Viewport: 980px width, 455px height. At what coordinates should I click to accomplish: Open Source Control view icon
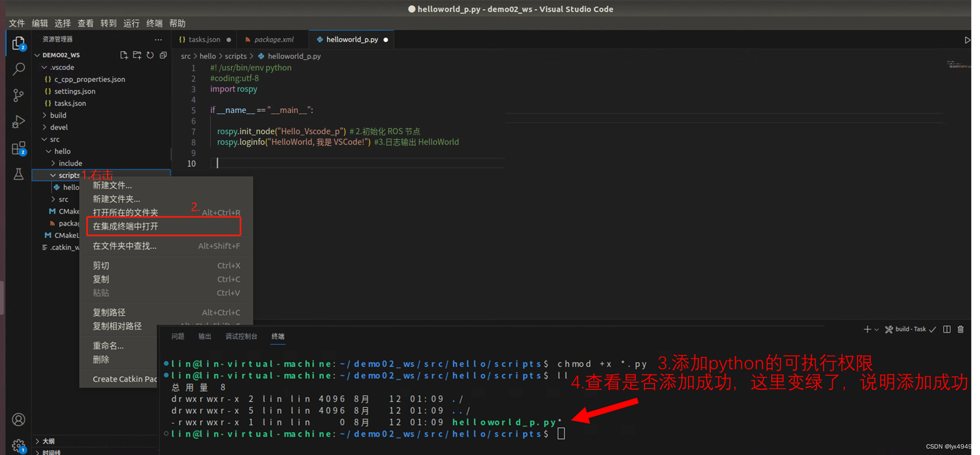tap(19, 96)
